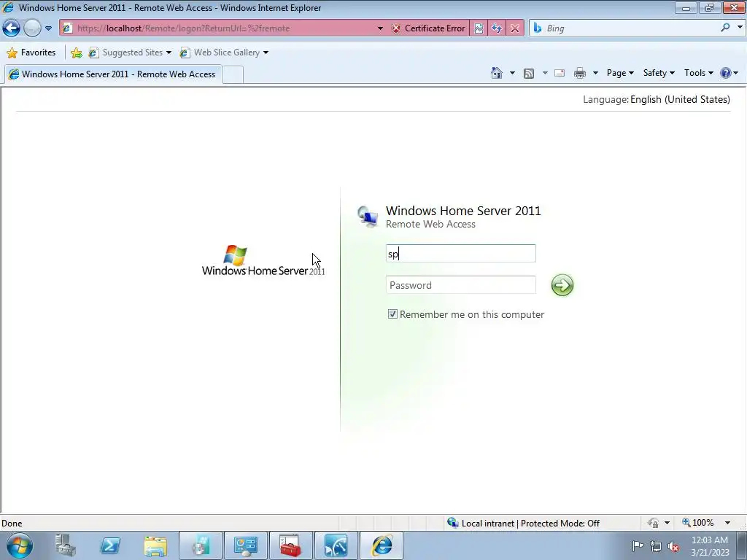Click the taskbar clock showing 12:03 AM
Screen dimensions: 747x560
tap(710, 546)
